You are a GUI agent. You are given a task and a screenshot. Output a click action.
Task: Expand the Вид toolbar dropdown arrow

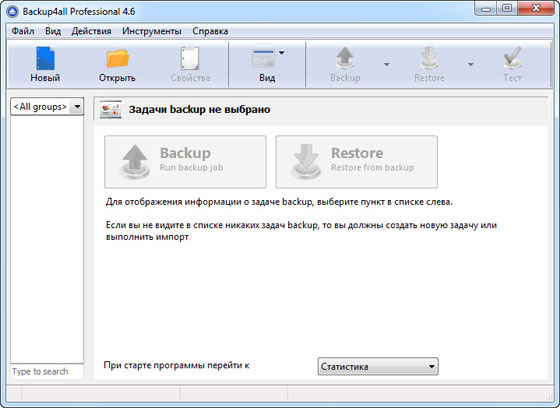click(x=281, y=53)
